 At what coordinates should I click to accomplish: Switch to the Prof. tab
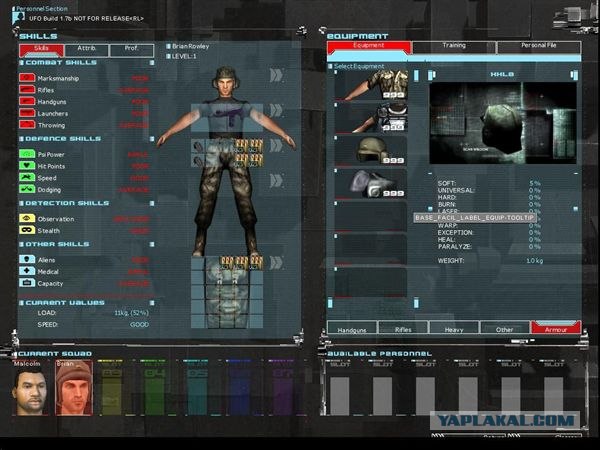pyautogui.click(x=132, y=50)
